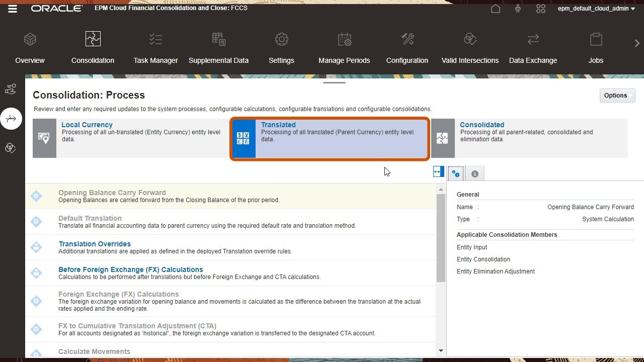Click Entity Elimination Adjustment member
The width and height of the screenshot is (644, 362).
[x=496, y=271]
